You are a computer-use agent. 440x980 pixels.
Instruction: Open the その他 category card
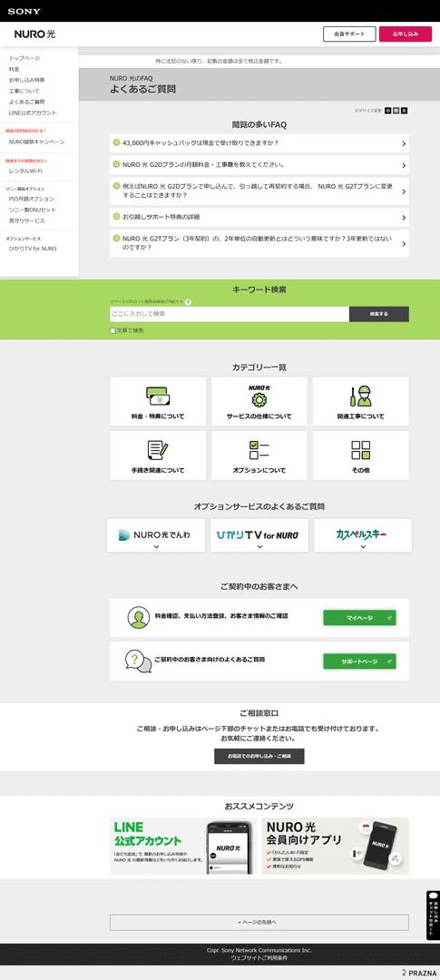pos(361,455)
